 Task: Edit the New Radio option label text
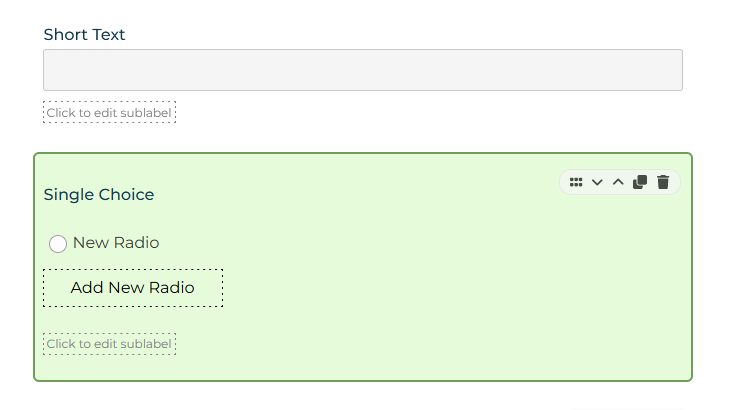coord(116,242)
